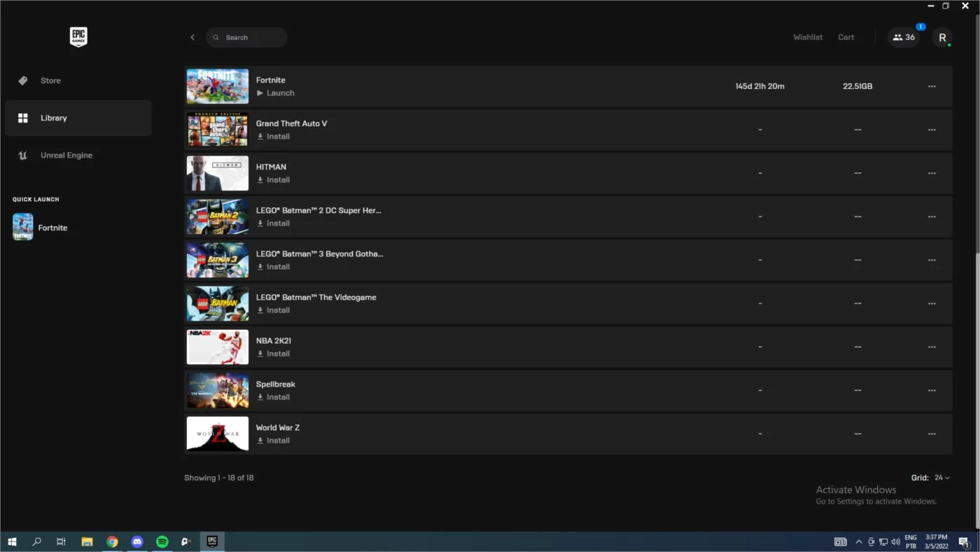Open the friends list showing 36

click(x=904, y=37)
